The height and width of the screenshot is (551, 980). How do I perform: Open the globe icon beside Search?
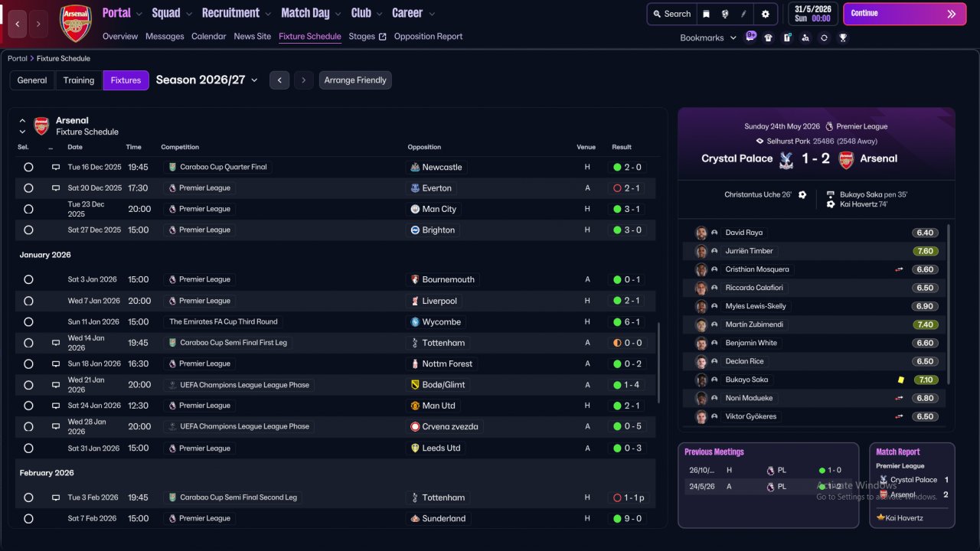pos(724,14)
